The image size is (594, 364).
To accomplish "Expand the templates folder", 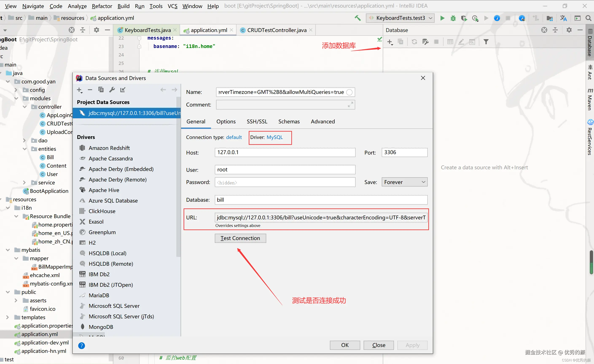I will pos(8,317).
